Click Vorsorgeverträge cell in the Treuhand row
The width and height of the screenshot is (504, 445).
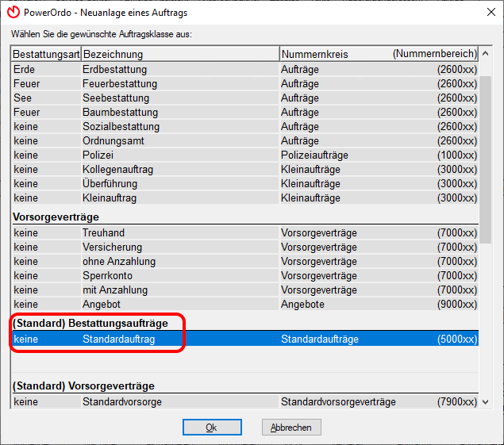pos(319,233)
